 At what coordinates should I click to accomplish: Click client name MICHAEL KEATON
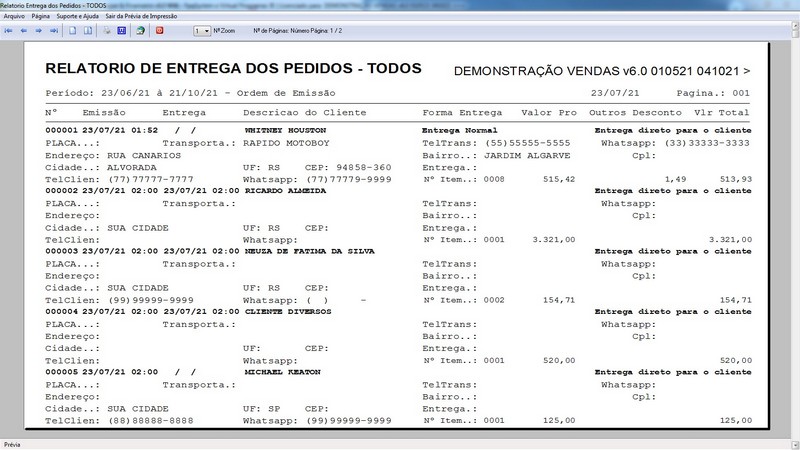point(282,372)
